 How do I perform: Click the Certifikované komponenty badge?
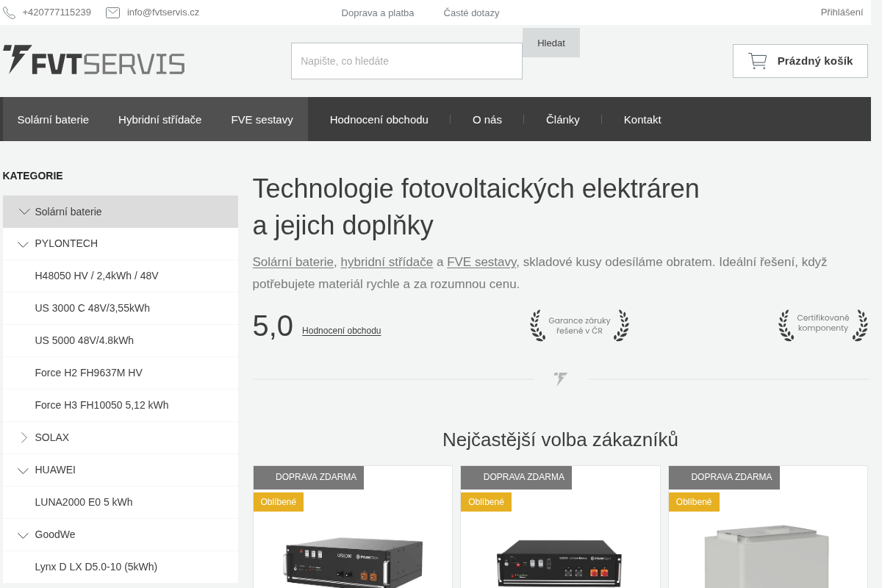pos(823,326)
